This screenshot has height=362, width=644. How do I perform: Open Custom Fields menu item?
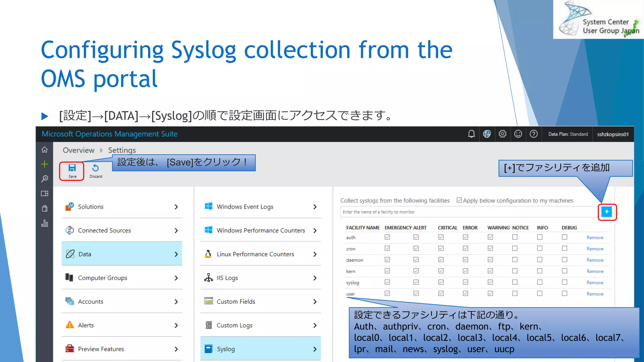click(261, 301)
